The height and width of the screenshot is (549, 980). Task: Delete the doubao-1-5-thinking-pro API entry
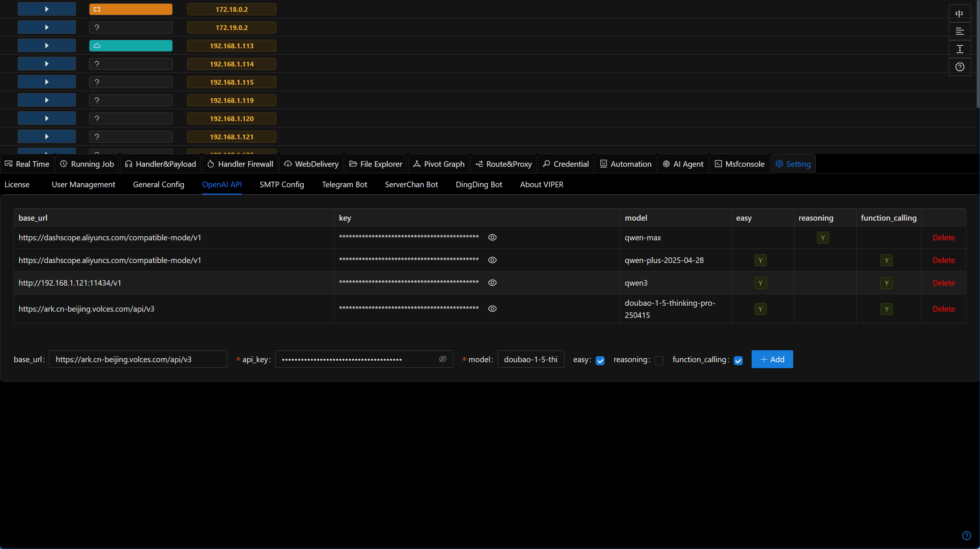[x=944, y=309]
